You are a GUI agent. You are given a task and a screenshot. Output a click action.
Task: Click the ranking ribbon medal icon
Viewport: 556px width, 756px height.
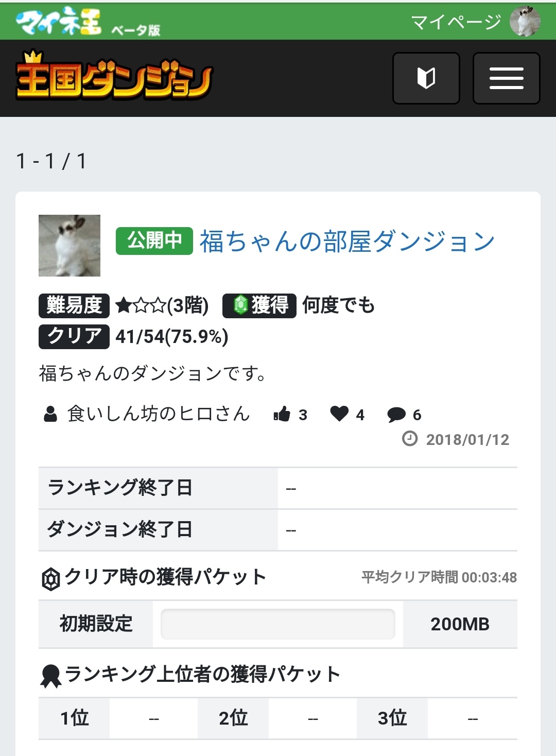(x=50, y=676)
